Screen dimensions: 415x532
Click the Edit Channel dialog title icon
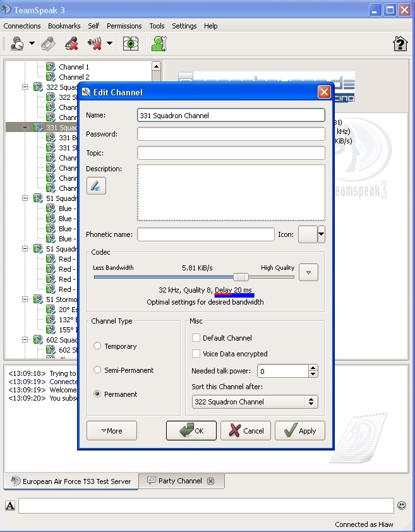(86, 92)
